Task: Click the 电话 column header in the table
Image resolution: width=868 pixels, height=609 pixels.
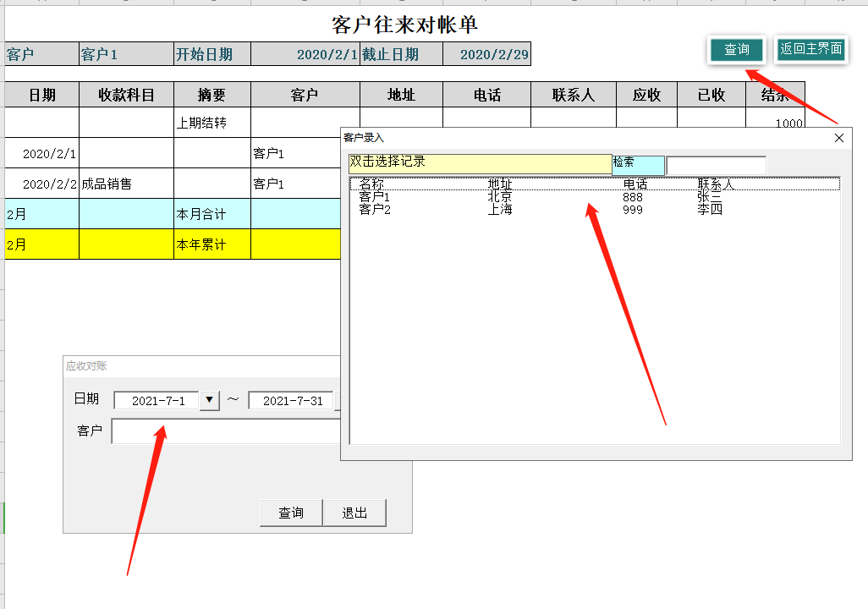Action: [487, 95]
